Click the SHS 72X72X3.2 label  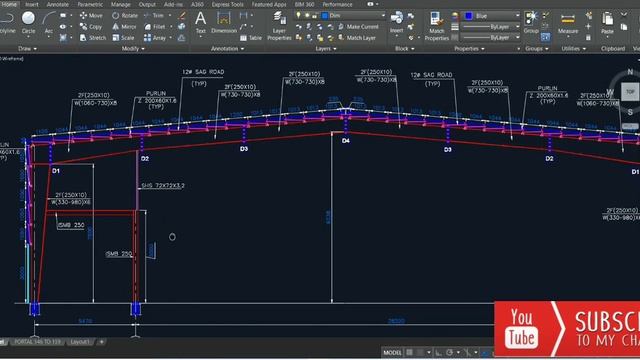coord(162,186)
